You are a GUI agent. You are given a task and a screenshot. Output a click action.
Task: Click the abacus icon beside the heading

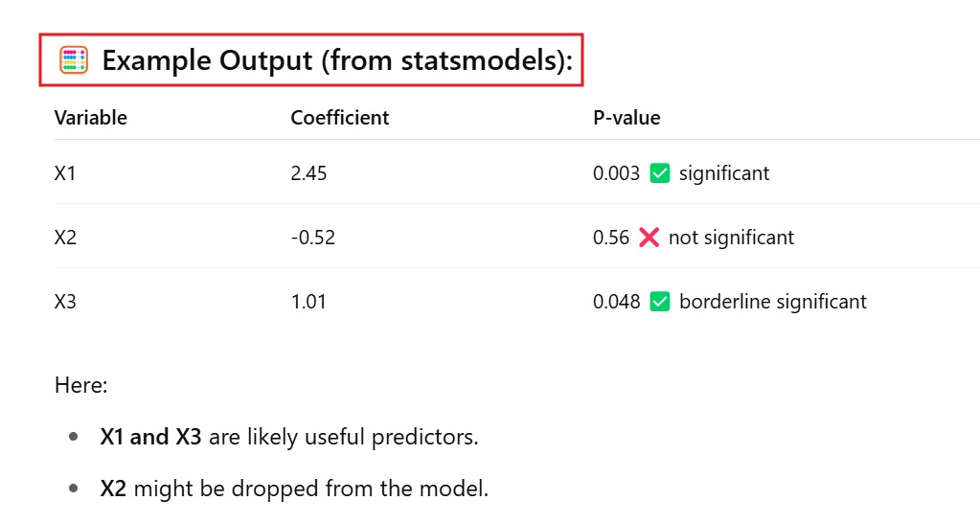click(x=74, y=60)
